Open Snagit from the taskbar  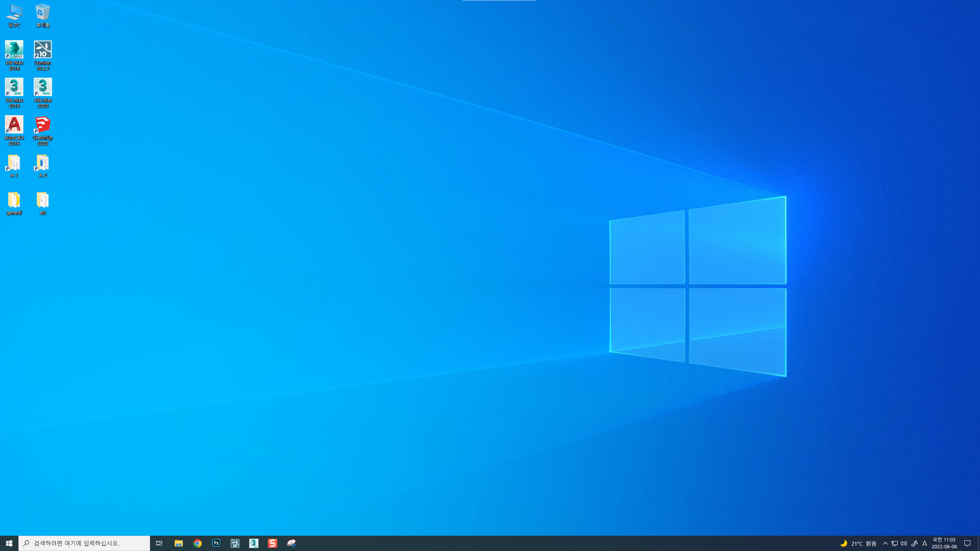coord(272,543)
